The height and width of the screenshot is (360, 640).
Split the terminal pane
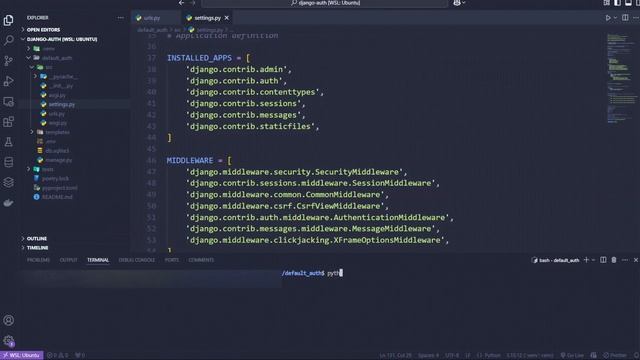pyautogui.click(x=603, y=260)
